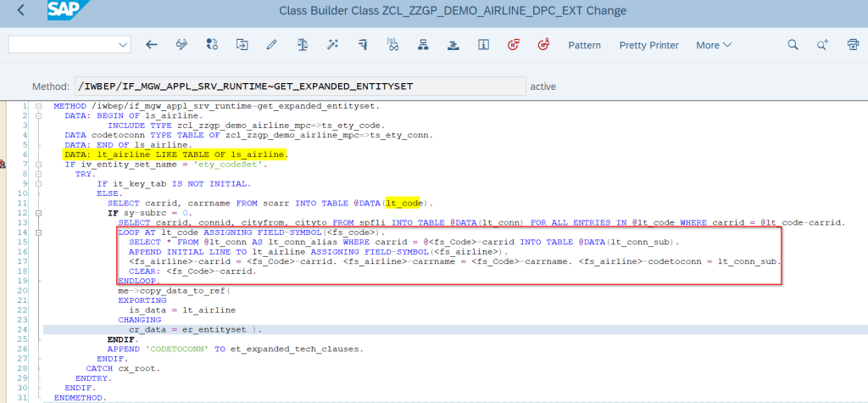The image size is (868, 403).
Task: Set breakpoint using the red stop icon
Action: pos(513,45)
